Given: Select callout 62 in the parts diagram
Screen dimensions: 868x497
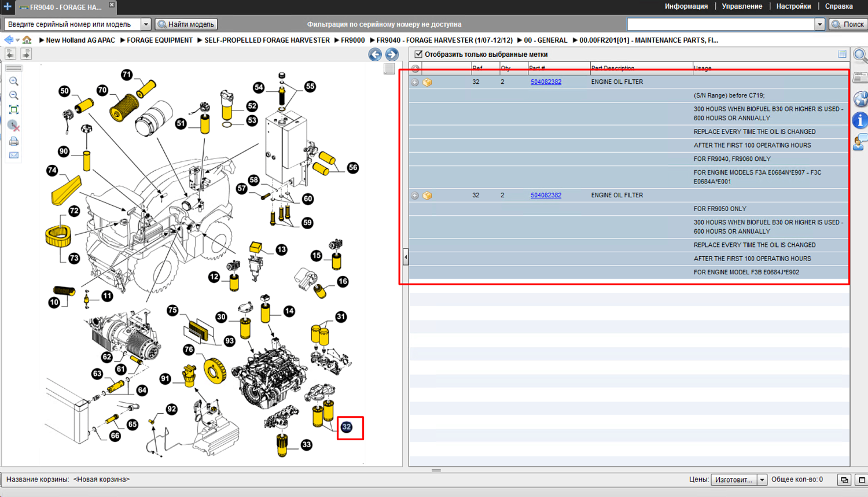Looking at the screenshot, I should click(x=106, y=357).
